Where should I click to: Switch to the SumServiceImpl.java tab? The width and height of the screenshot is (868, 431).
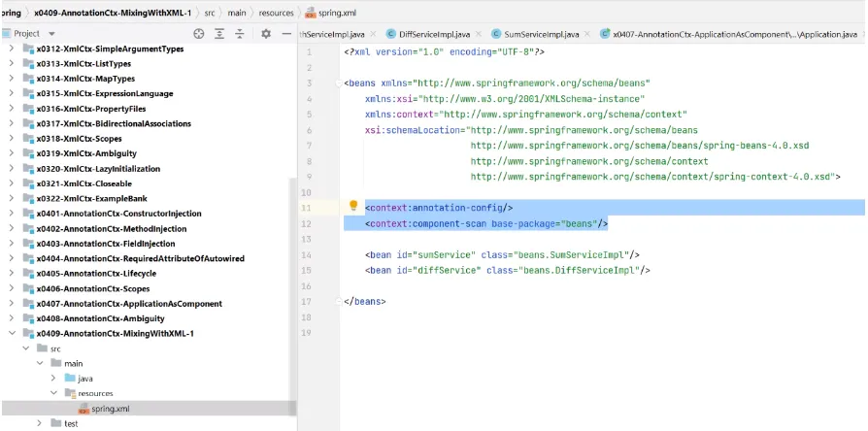click(542, 34)
